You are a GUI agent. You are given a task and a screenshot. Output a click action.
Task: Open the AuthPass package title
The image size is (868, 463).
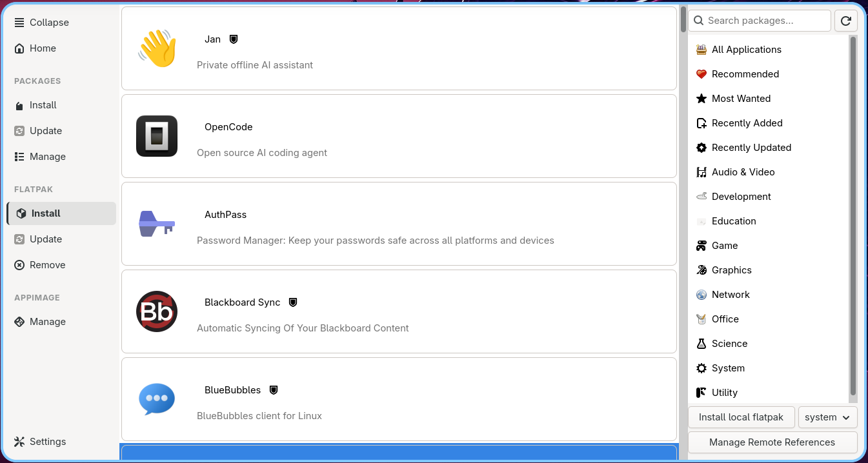click(225, 215)
